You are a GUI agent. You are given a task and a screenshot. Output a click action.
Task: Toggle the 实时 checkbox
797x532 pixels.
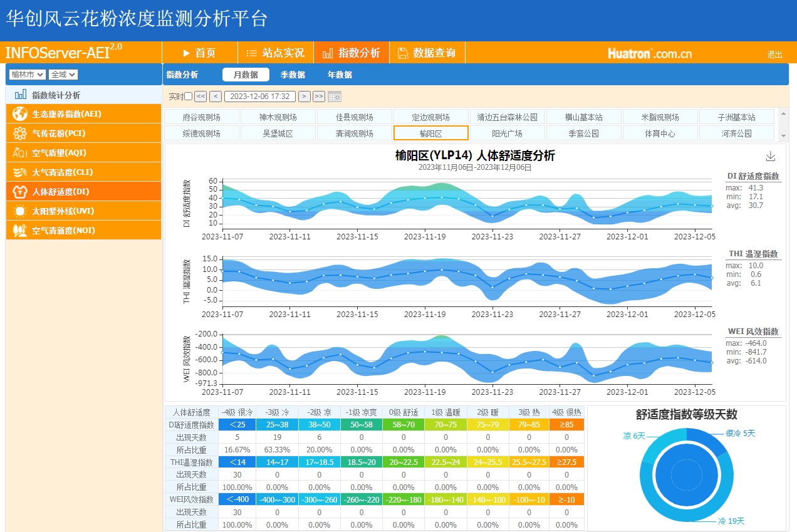click(x=189, y=96)
